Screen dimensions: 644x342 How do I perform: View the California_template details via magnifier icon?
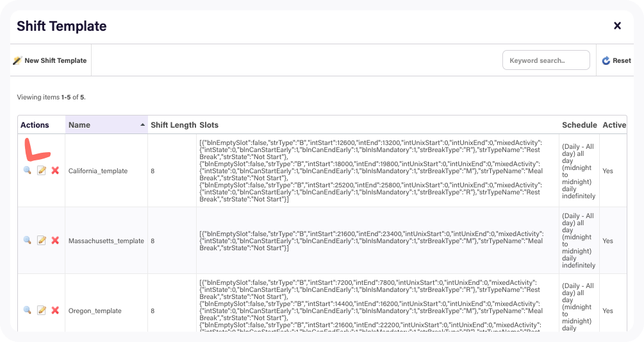click(x=27, y=170)
